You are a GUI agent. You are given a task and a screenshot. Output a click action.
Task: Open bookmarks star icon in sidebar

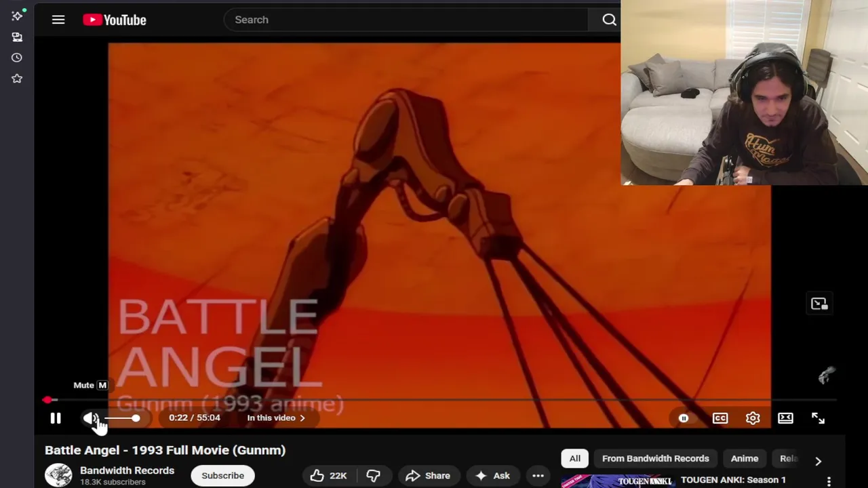pos(17,79)
